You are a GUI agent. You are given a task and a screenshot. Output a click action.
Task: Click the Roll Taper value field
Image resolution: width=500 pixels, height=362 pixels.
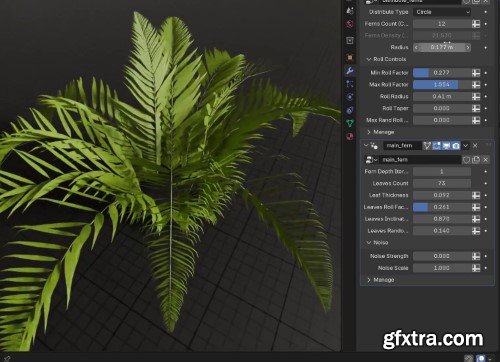pyautogui.click(x=442, y=108)
